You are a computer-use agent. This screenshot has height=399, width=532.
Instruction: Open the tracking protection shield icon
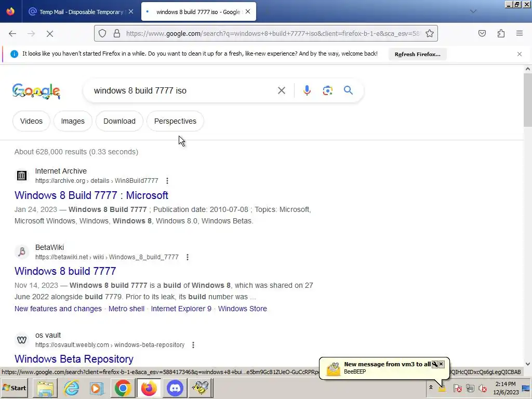point(102,33)
